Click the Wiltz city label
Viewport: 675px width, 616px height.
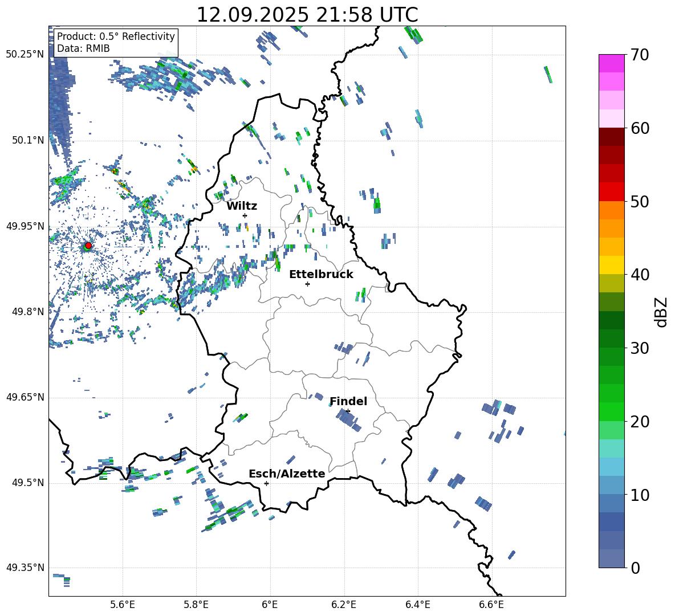pos(242,206)
